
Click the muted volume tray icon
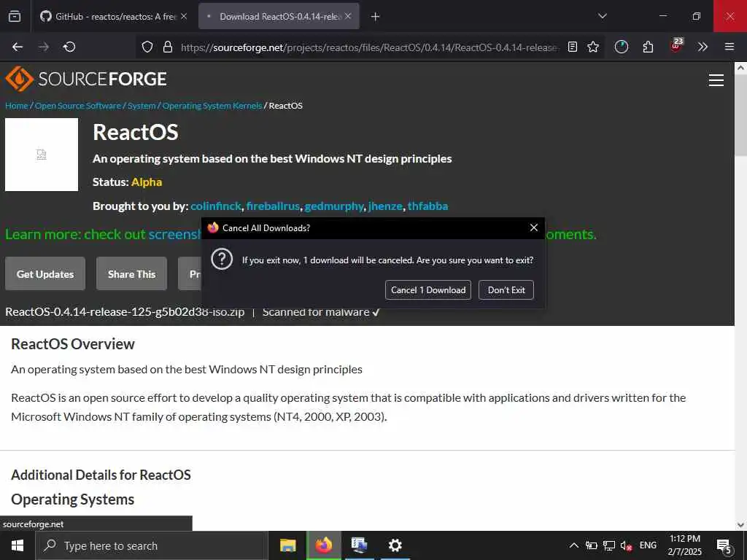coord(626,545)
